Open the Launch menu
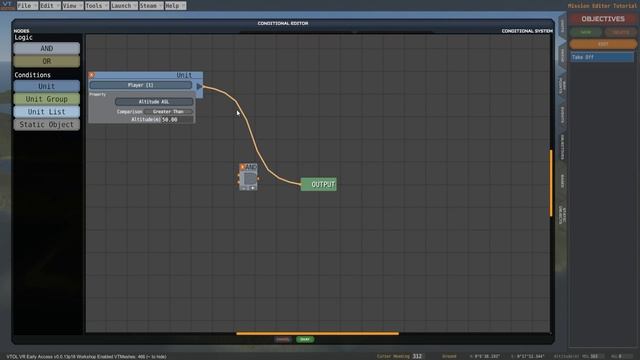Image resolution: width=640 pixels, height=360 pixels. click(x=124, y=6)
